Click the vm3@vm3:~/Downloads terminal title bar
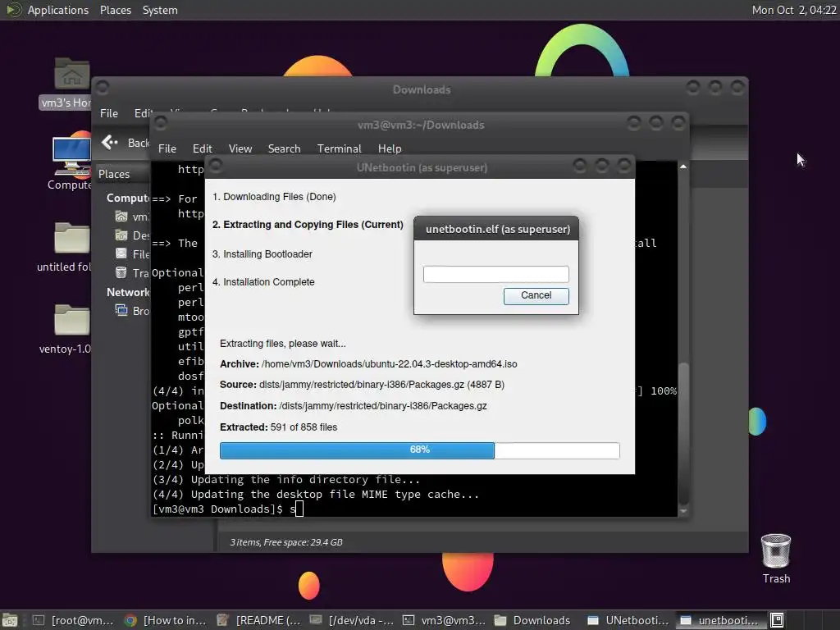 tap(421, 125)
